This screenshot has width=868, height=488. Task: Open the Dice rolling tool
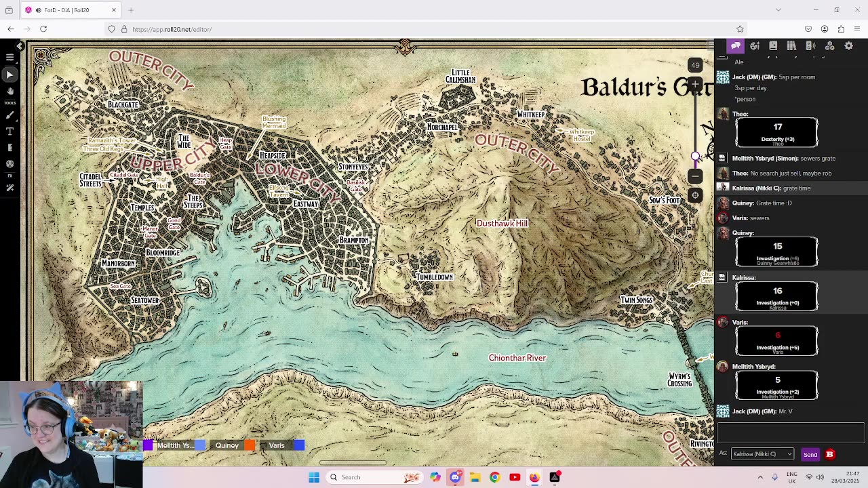click(10, 164)
